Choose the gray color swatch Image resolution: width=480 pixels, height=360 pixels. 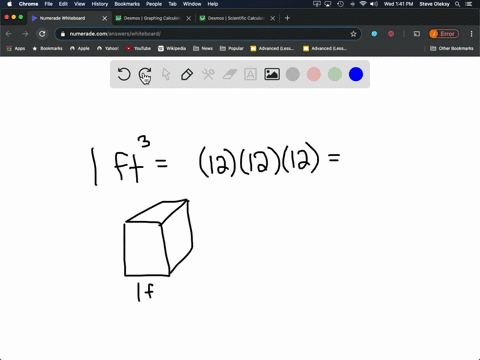coord(293,74)
